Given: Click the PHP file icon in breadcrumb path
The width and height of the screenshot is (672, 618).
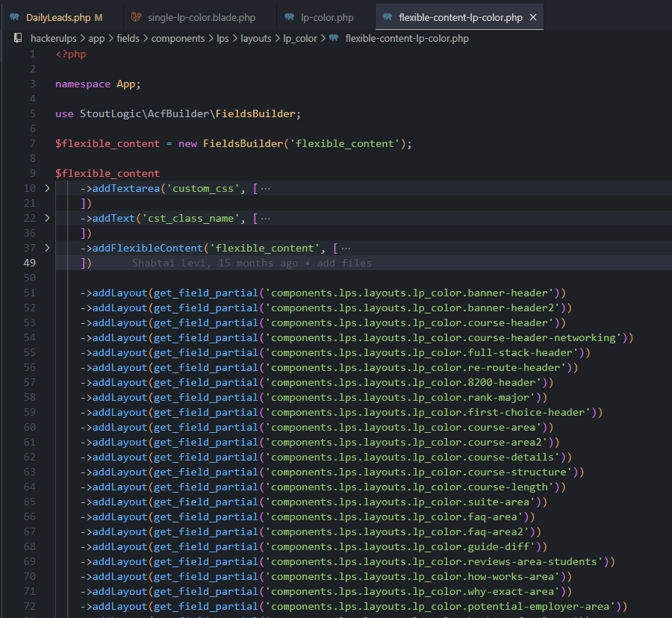Looking at the screenshot, I should click(333, 38).
